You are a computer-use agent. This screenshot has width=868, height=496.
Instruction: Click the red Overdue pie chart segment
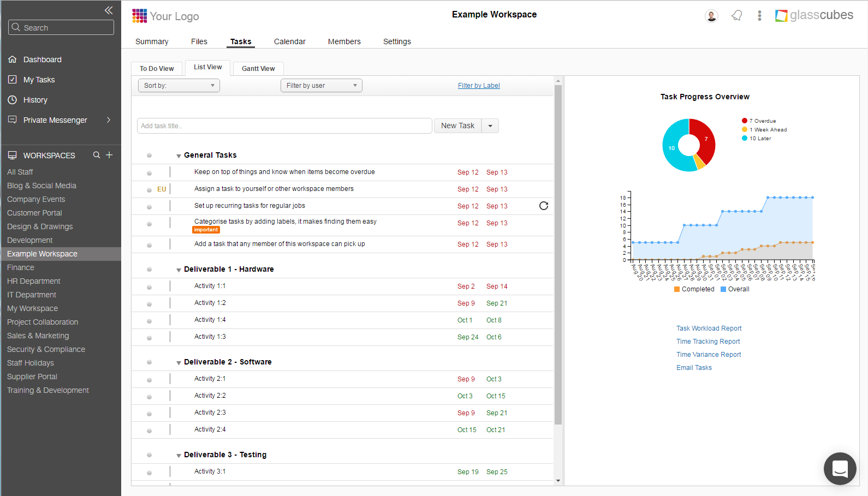tap(705, 139)
